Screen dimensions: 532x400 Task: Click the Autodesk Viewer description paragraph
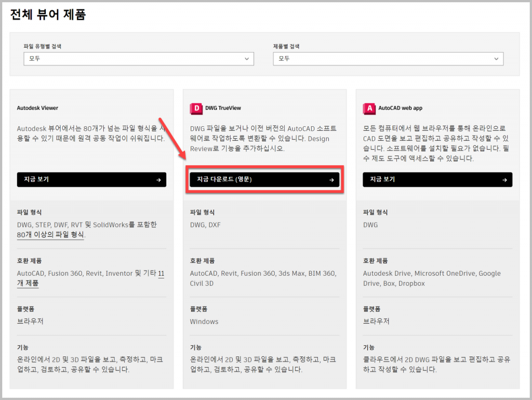pos(91,134)
